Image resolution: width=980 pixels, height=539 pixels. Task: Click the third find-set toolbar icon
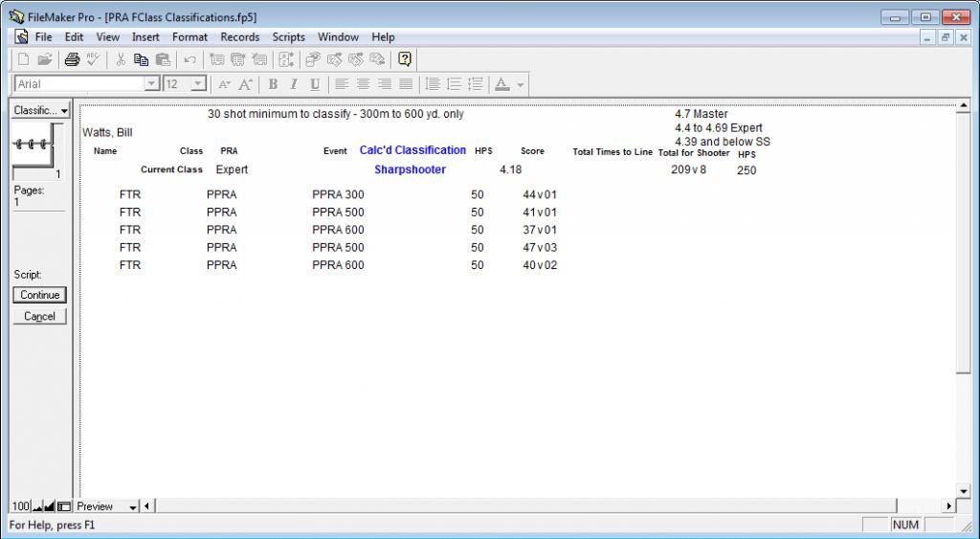356,59
